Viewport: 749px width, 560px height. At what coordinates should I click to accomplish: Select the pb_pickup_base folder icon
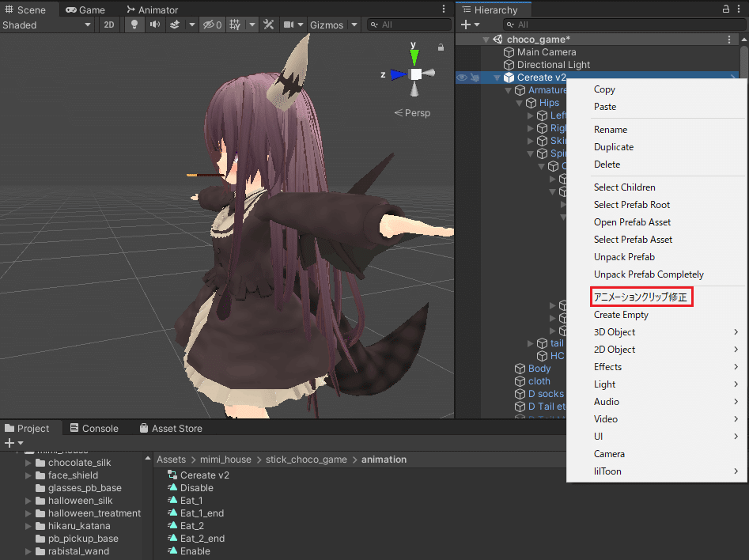40,539
